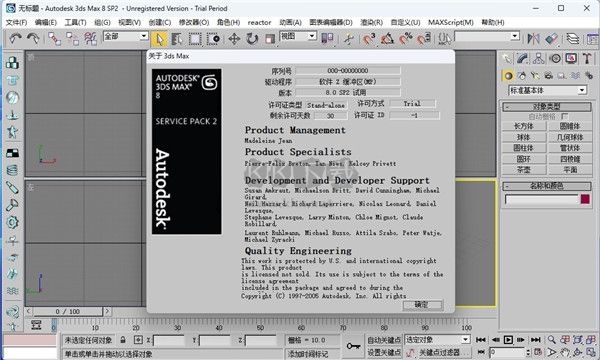This screenshot has height=360, width=600.
Task: Open the MAXScript(M) menu
Action: [x=450, y=22]
